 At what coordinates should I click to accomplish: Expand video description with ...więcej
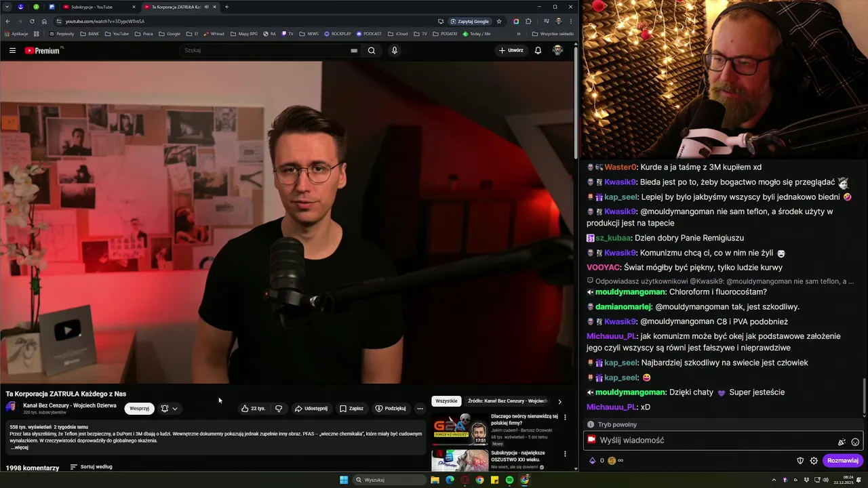point(19,447)
